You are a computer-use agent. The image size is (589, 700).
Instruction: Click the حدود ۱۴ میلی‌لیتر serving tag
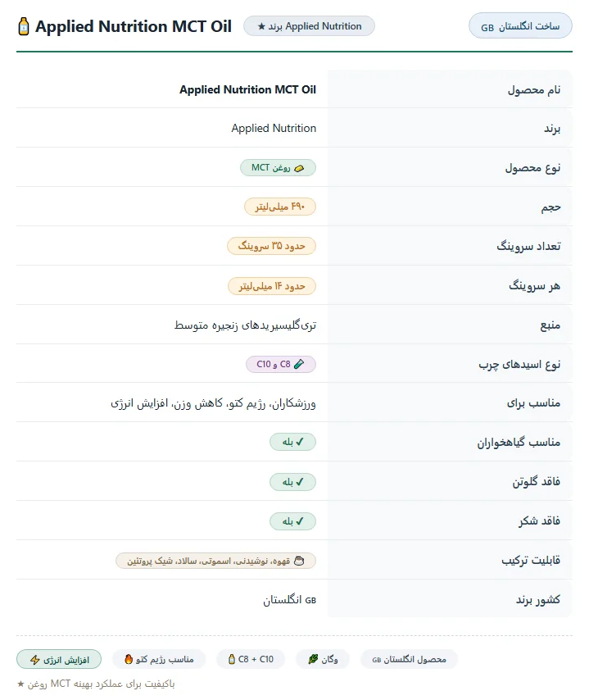(272, 286)
